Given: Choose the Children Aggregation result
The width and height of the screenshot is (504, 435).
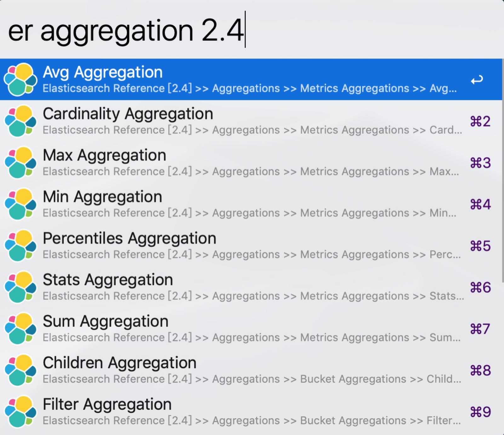Looking at the screenshot, I should (251, 370).
